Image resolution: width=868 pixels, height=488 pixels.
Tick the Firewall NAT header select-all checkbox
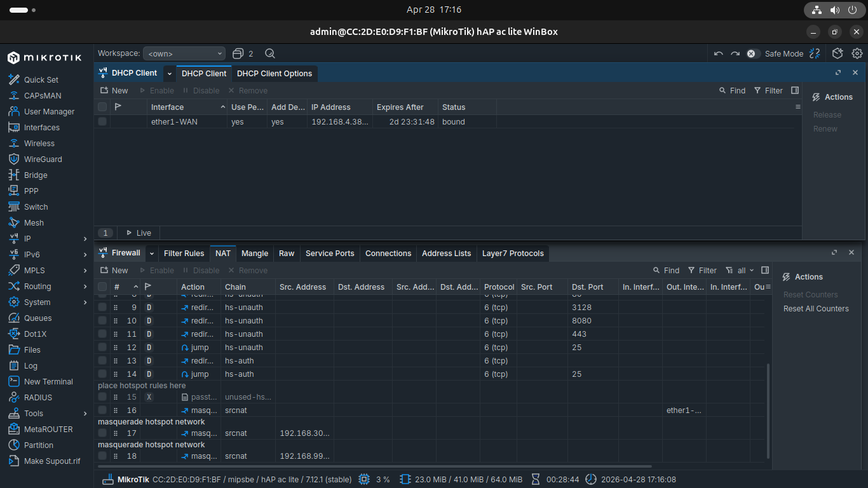(x=102, y=287)
